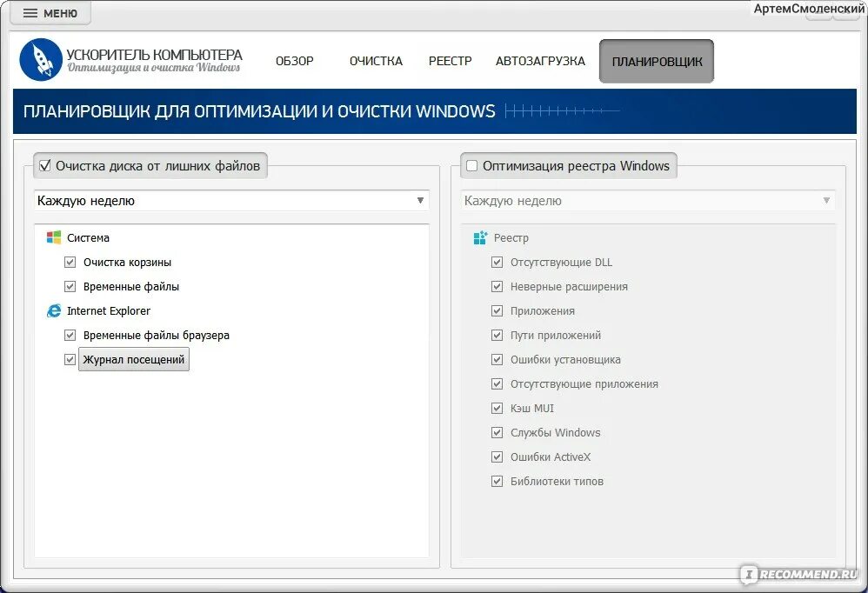Open disk cleanup Каждую неделю dropdown

click(231, 201)
